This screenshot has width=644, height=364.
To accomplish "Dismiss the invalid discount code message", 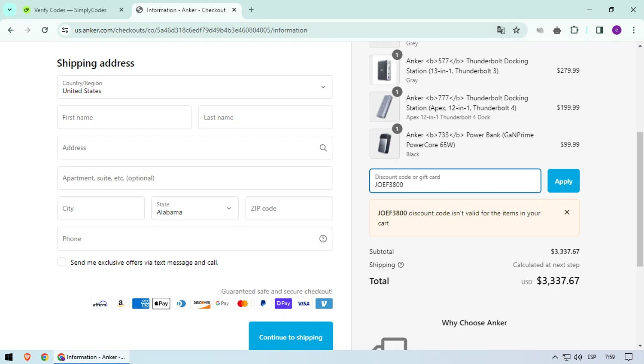I will point(567,212).
